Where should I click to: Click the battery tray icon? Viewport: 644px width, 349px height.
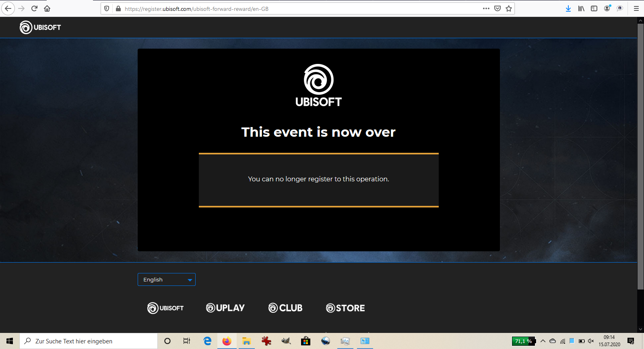tap(582, 341)
